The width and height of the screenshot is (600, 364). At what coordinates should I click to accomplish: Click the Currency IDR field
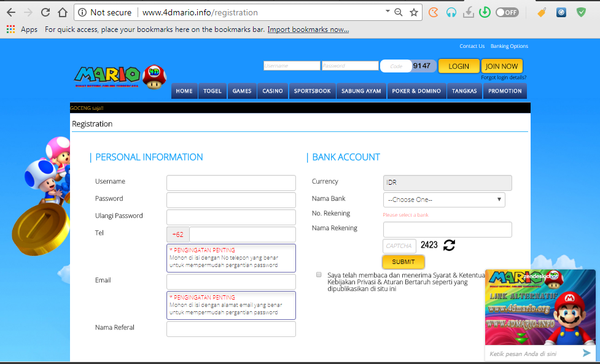tap(447, 183)
